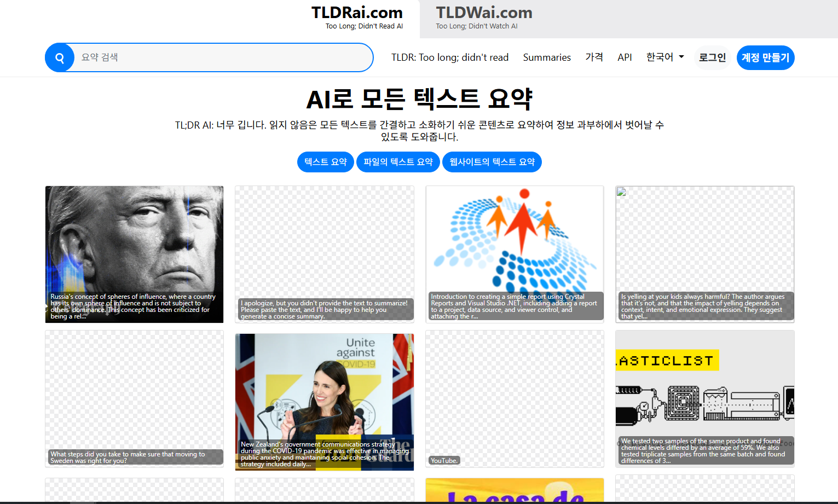This screenshot has width=838, height=504.
Task: Switch to the TLDWai.com tab
Action: coord(484,18)
